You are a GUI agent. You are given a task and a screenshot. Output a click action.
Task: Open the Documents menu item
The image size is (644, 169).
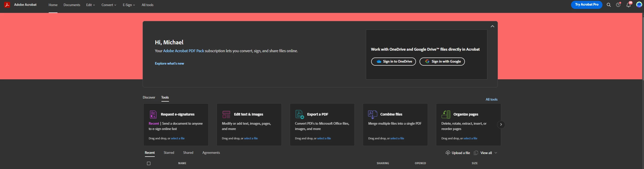[72, 5]
